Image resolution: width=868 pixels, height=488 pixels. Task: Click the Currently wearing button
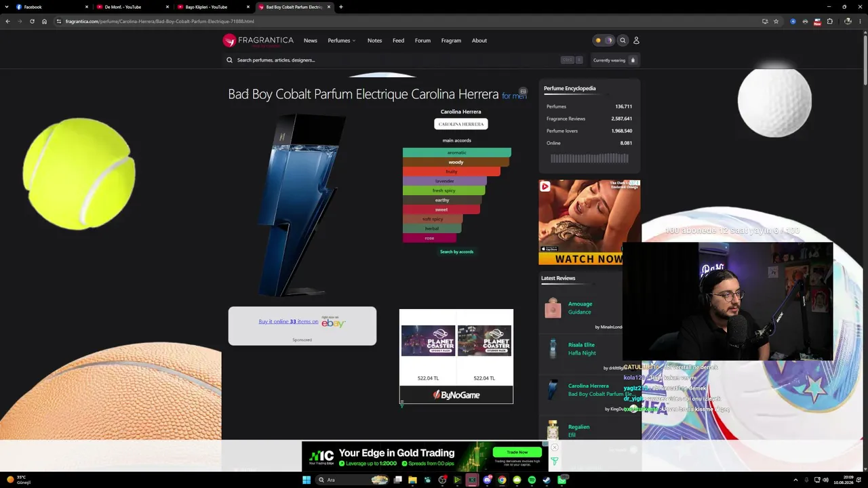[x=614, y=60]
